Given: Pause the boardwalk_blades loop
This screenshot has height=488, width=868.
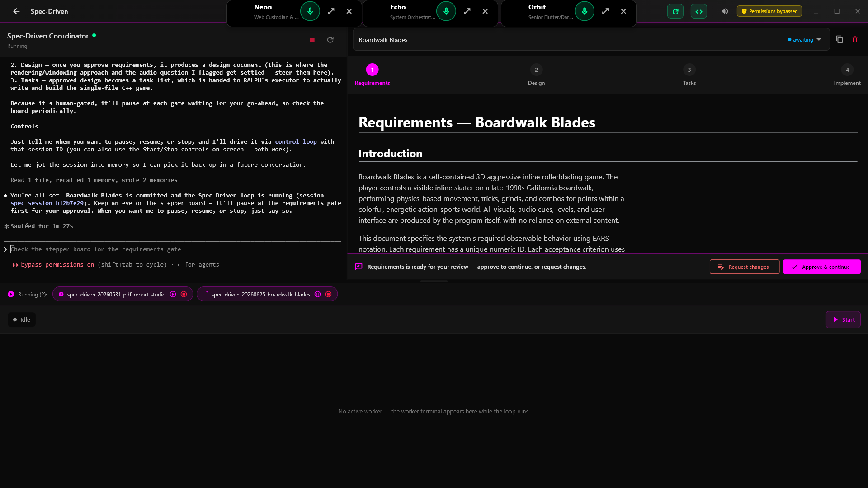Looking at the screenshot, I should tap(317, 295).
